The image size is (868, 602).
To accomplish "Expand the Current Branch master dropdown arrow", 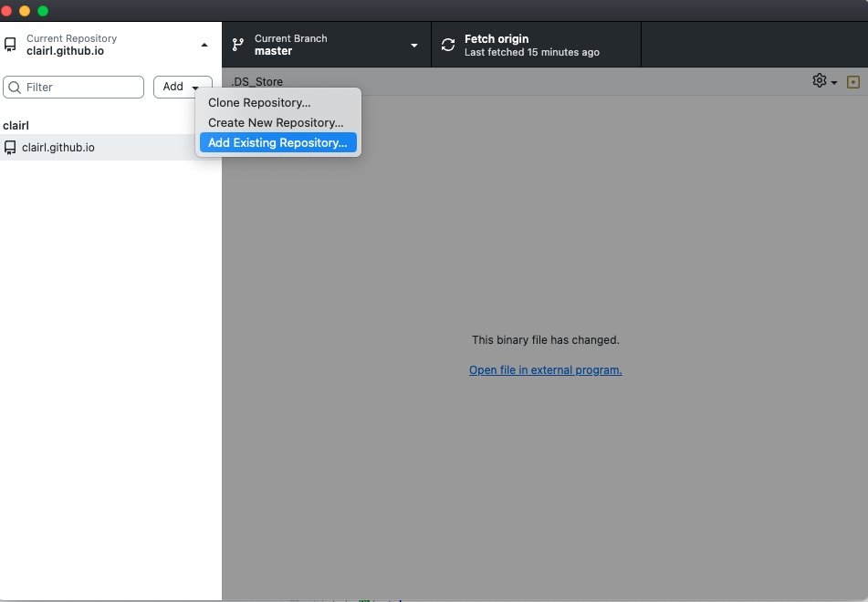I will [x=414, y=46].
